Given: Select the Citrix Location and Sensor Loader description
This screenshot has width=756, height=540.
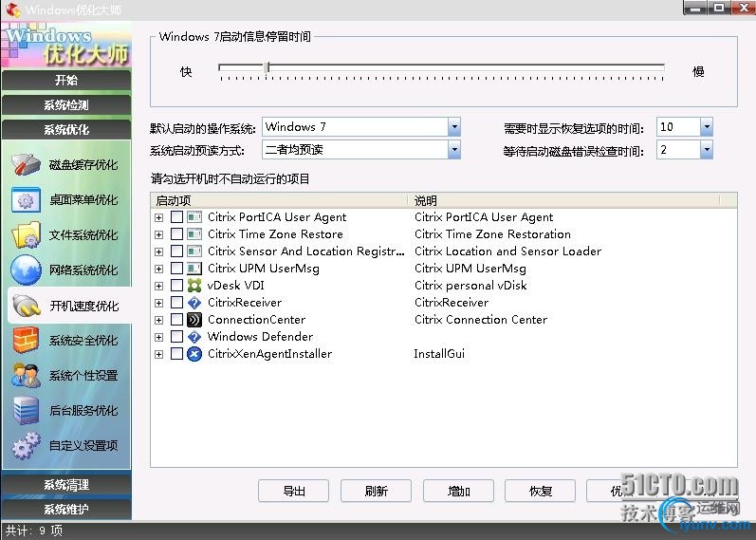Looking at the screenshot, I should [507, 251].
